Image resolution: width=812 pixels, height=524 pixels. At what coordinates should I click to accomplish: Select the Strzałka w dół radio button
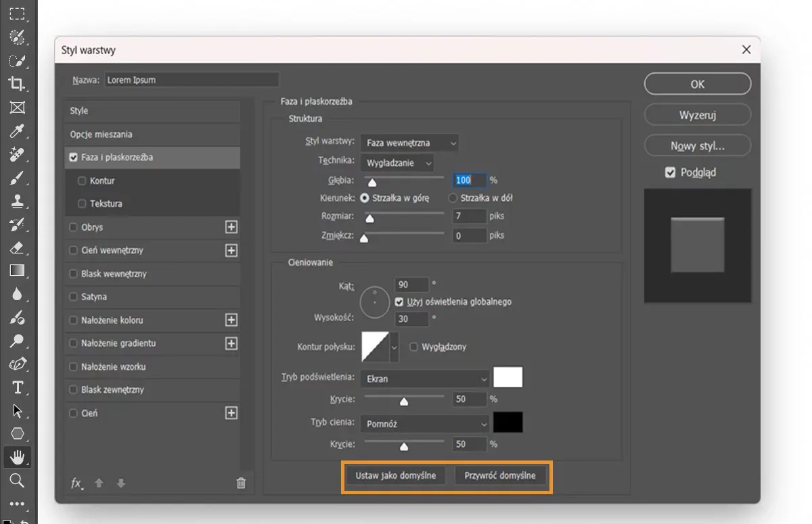(453, 198)
